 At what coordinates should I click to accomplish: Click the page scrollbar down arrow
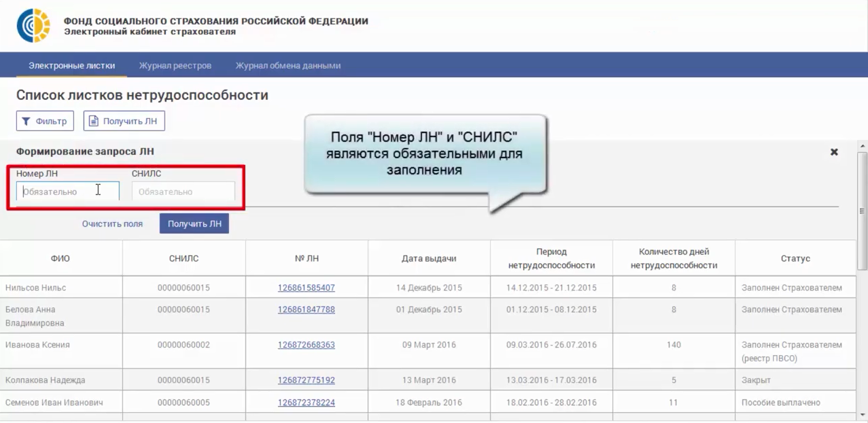point(863,413)
